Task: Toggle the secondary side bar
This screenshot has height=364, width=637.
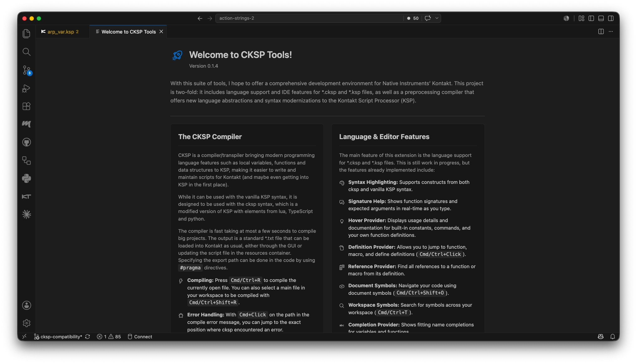Action: coord(611,18)
